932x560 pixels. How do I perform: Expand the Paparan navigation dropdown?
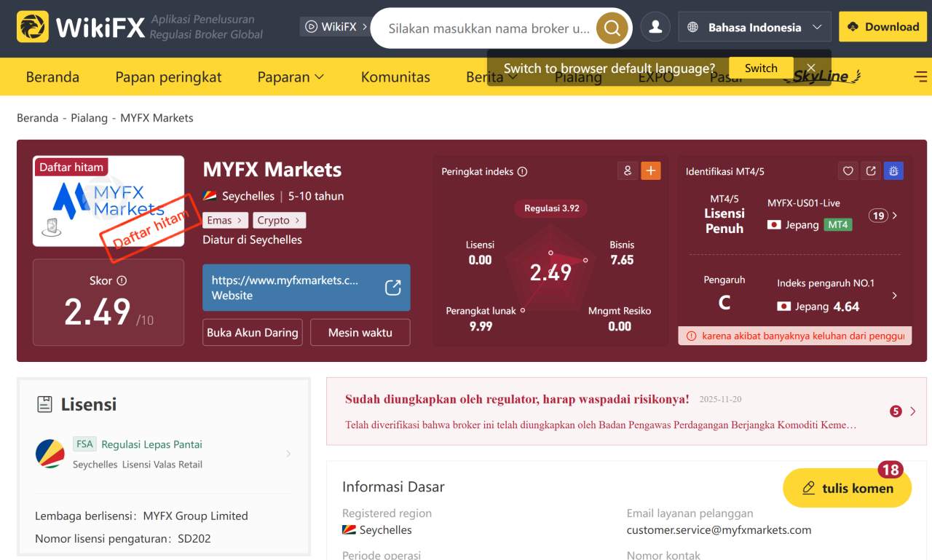click(x=291, y=76)
